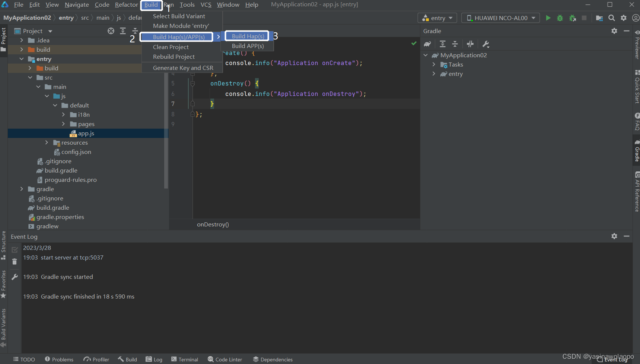Open the Quick Start side tab
This screenshot has width=640, height=364.
tap(637, 87)
